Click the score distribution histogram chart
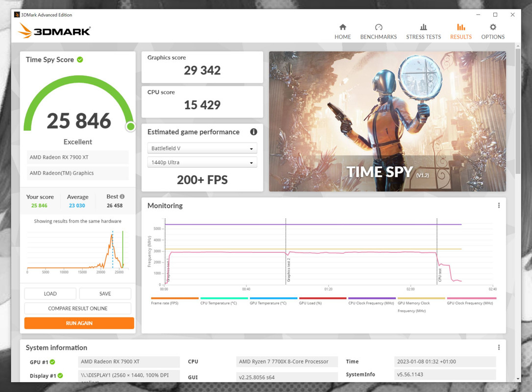The image size is (532, 392). click(x=78, y=251)
